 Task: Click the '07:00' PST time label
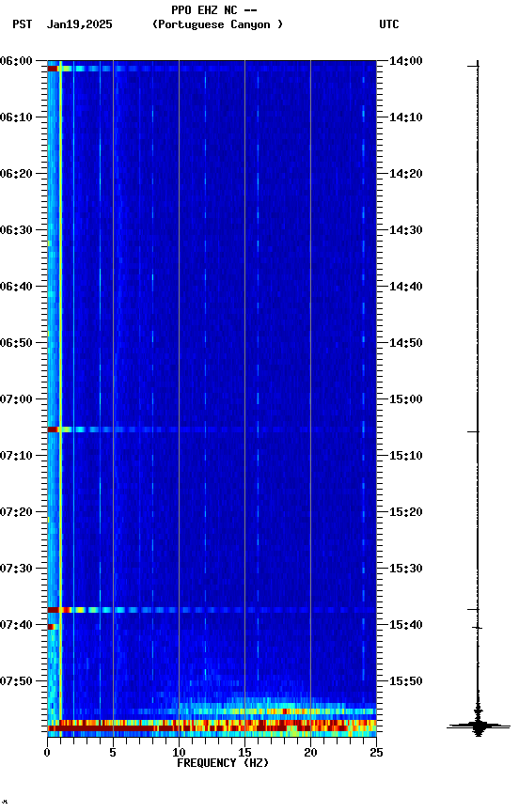(16, 399)
